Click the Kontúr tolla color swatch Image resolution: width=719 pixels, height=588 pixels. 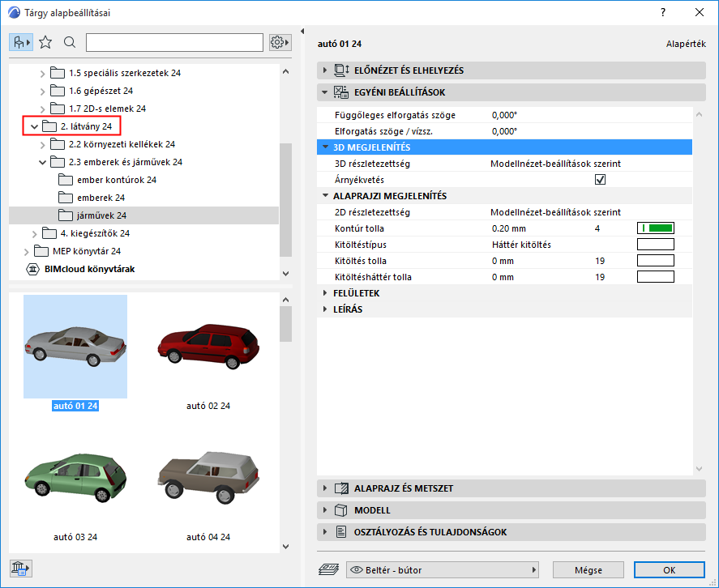pos(656,228)
